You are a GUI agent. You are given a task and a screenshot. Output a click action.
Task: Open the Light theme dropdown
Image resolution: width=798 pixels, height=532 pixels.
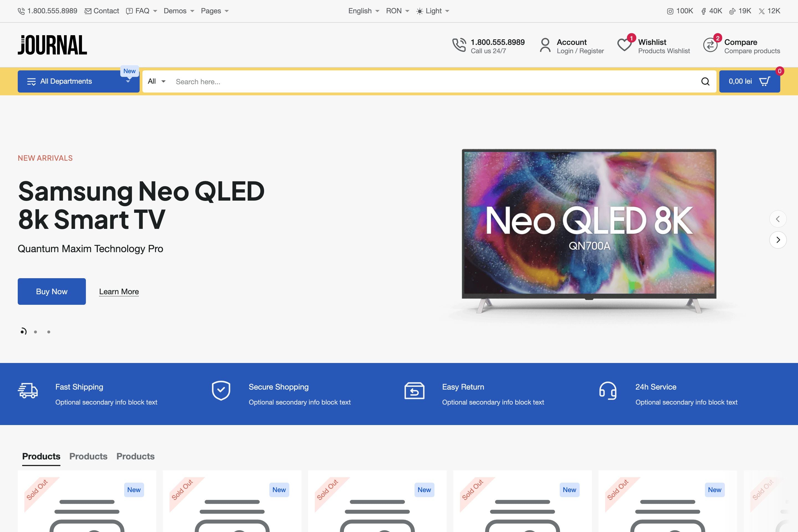coord(433,11)
